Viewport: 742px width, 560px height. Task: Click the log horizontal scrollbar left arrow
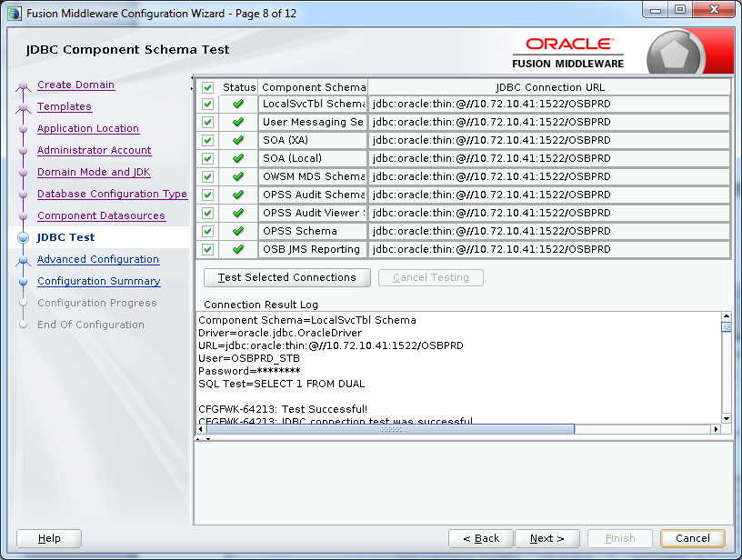point(201,429)
